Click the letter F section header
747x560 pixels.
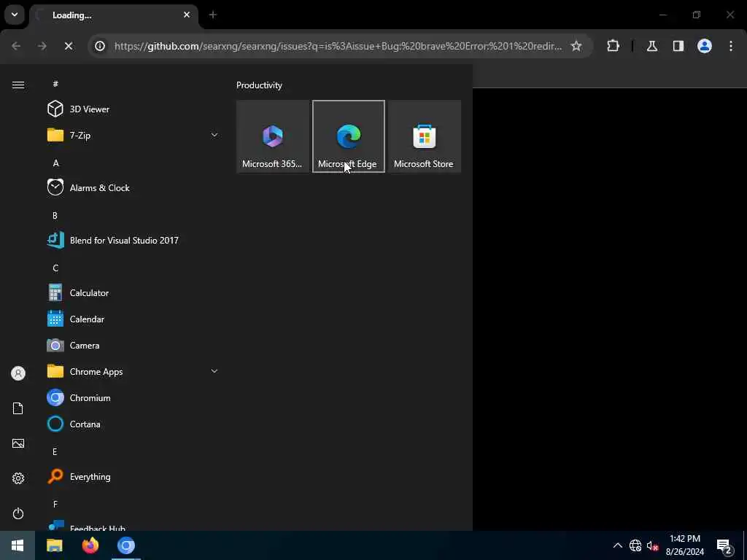click(55, 504)
